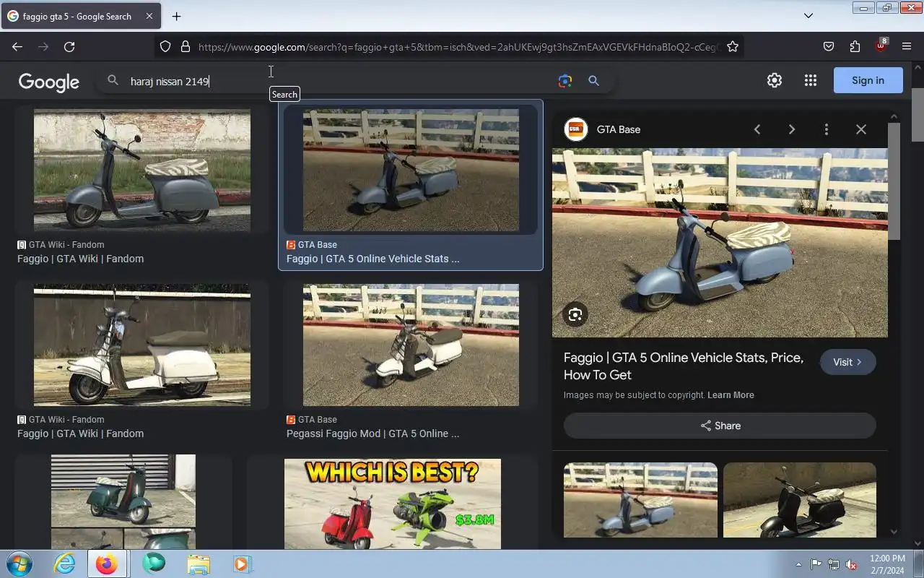Open the blue Faggio GTA Wiki thumbnail
This screenshot has width=924, height=578.
[x=142, y=171]
